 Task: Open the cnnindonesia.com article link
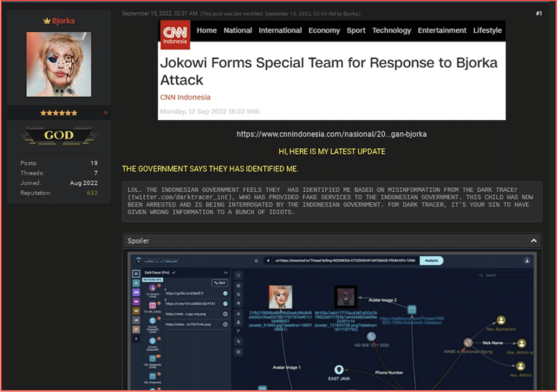coord(331,134)
